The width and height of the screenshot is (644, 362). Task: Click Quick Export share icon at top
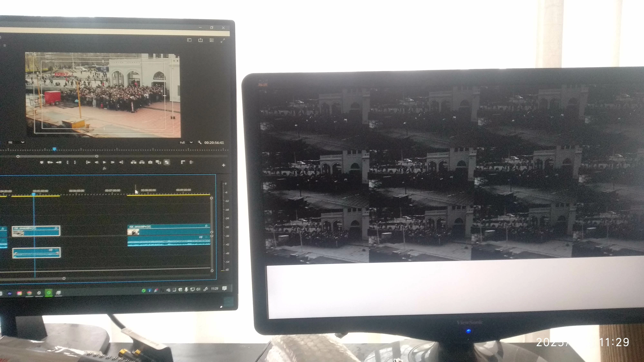coord(200,40)
